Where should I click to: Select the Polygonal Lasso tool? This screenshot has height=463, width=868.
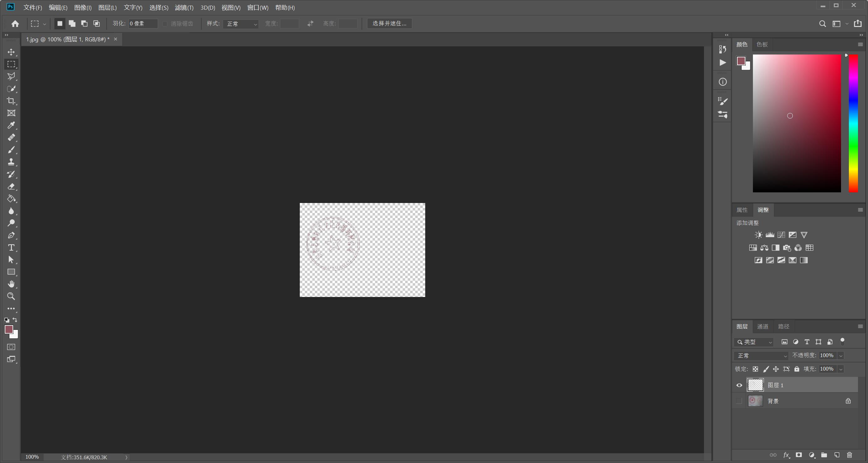tap(11, 76)
